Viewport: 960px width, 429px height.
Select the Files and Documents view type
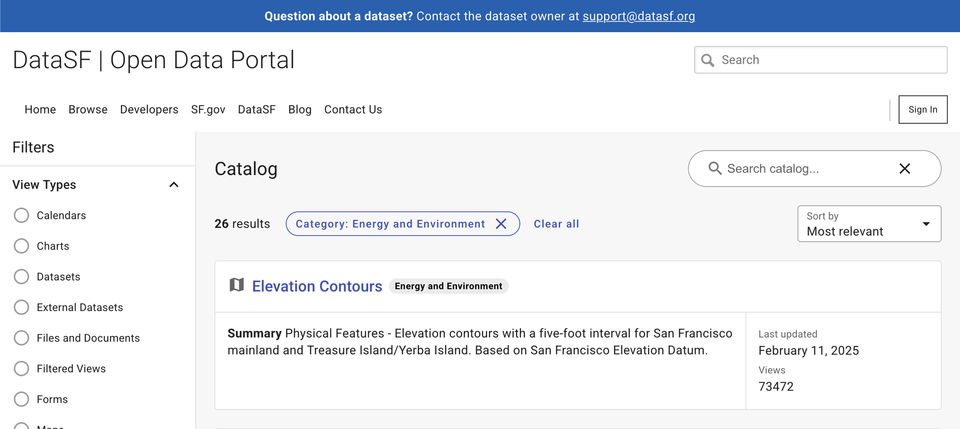pos(21,338)
